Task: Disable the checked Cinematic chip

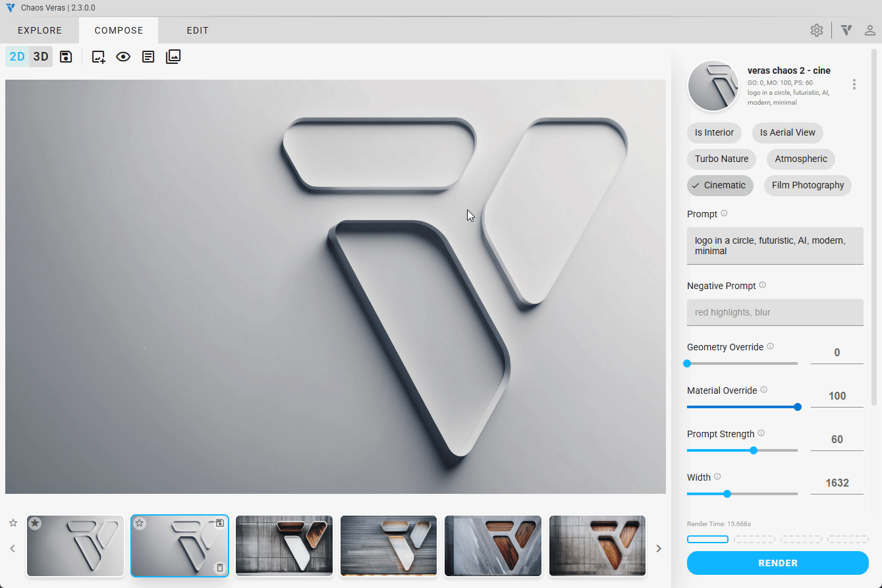Action: [x=720, y=185]
